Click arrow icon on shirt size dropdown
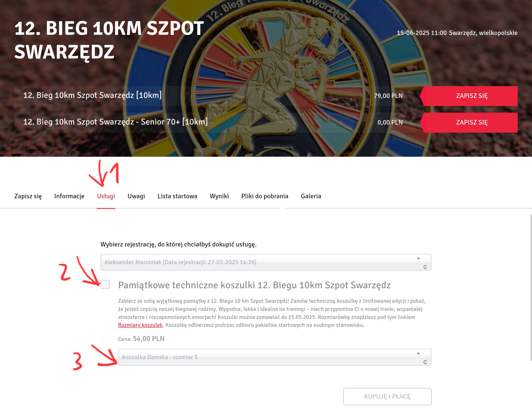Viewport: 532px width, 417px height. [x=418, y=353]
